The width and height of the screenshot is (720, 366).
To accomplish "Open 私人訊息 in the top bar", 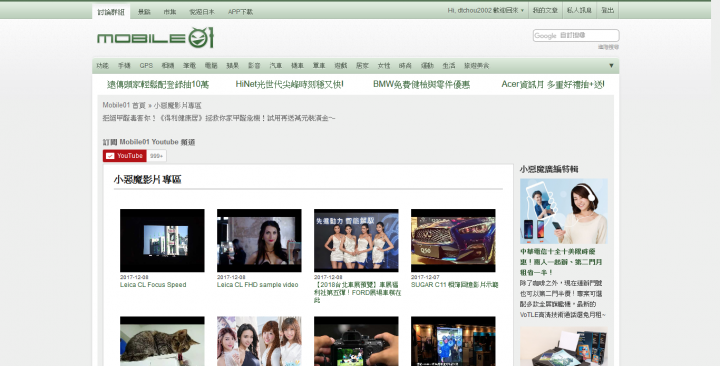I will pyautogui.click(x=579, y=10).
